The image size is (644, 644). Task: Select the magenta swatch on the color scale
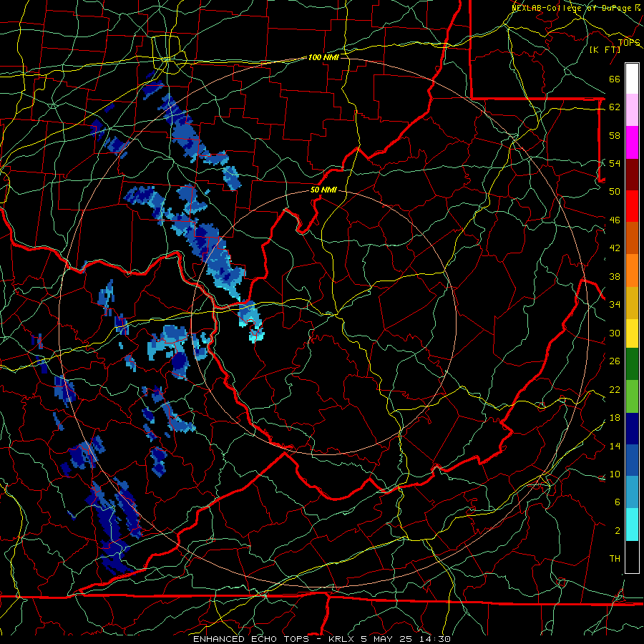click(632, 142)
